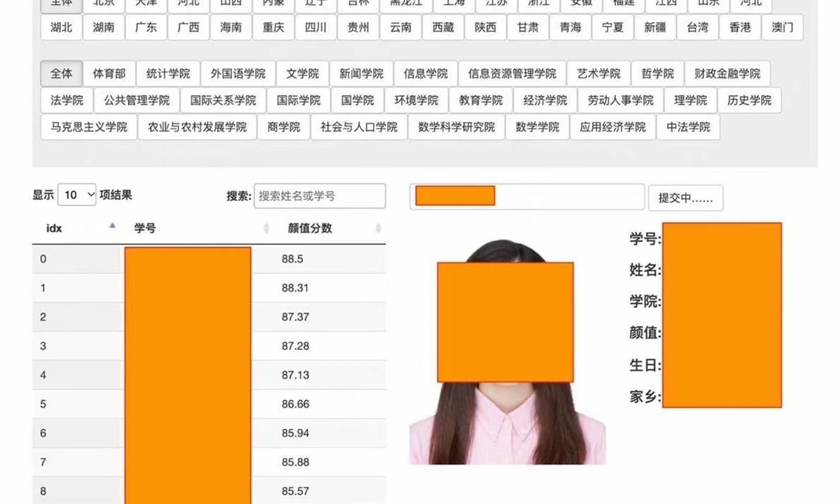Select the 全体 college filter
This screenshot has width=840, height=504.
pos(62,73)
